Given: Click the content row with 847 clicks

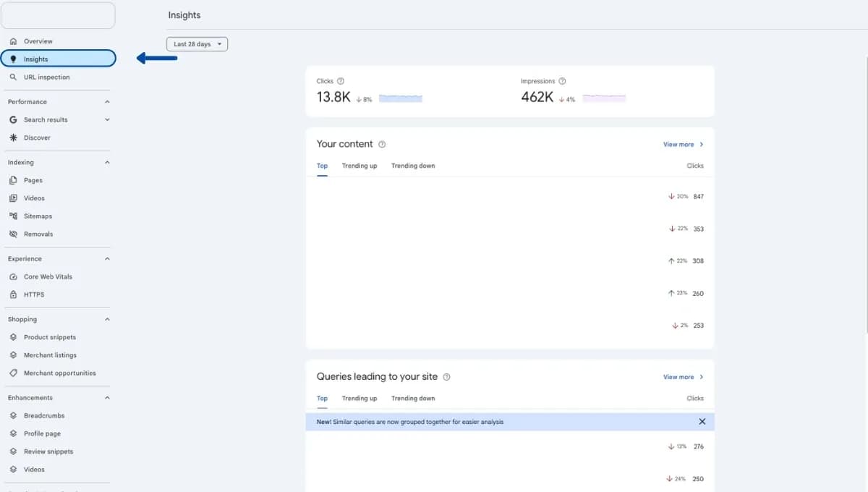Looking at the screenshot, I should pos(510,197).
